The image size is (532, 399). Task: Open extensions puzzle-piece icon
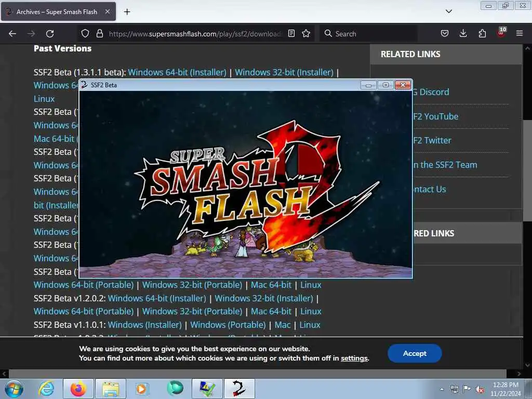pyautogui.click(x=482, y=33)
